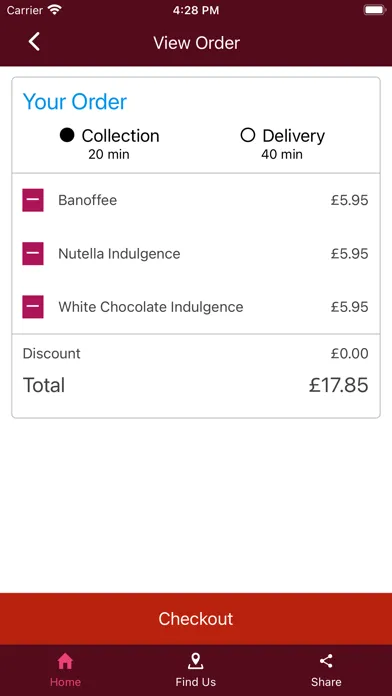Switch to the Find Us tab label
The width and height of the screenshot is (392, 696).
point(195,682)
